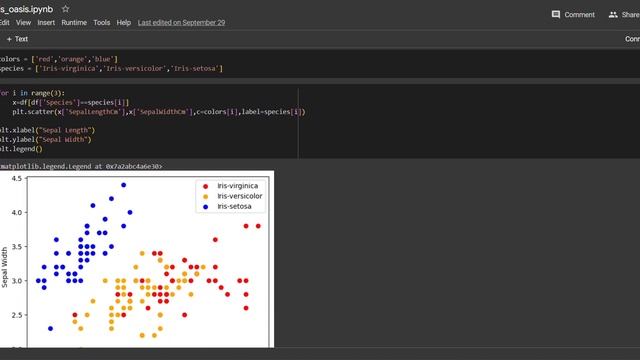Click the Comment speech bubble icon
This screenshot has height=360, width=640.
[x=556, y=15]
